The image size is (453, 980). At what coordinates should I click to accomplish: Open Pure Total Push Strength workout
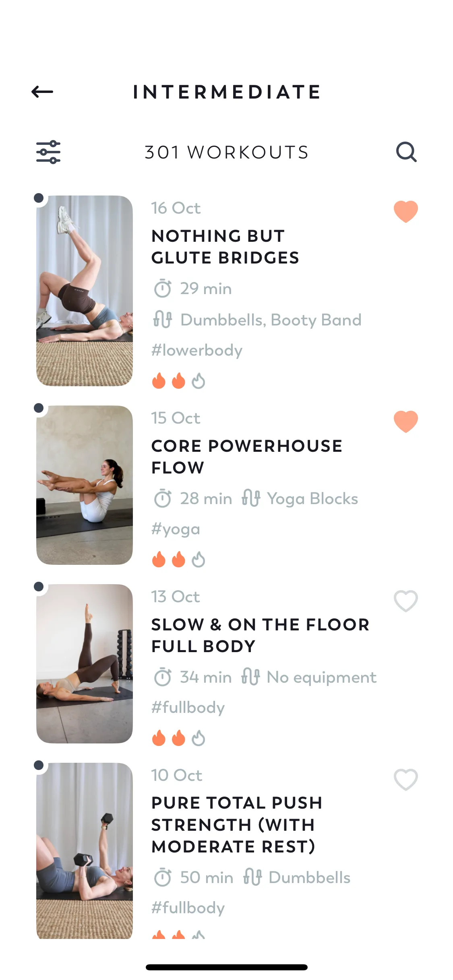tap(237, 825)
